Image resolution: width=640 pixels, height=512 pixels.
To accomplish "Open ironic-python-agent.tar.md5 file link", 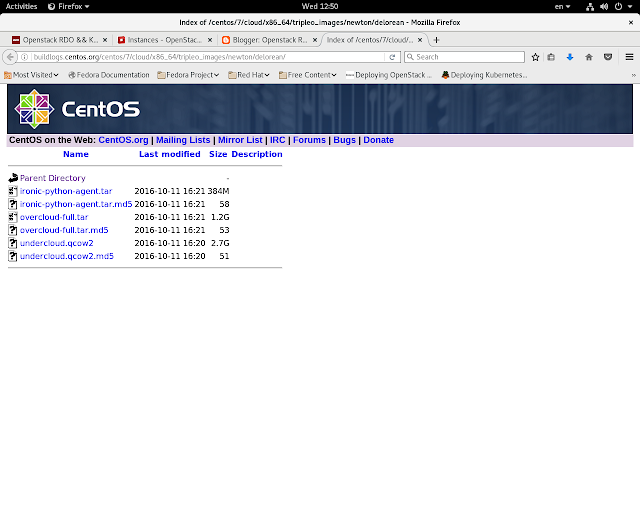I will pos(76,204).
